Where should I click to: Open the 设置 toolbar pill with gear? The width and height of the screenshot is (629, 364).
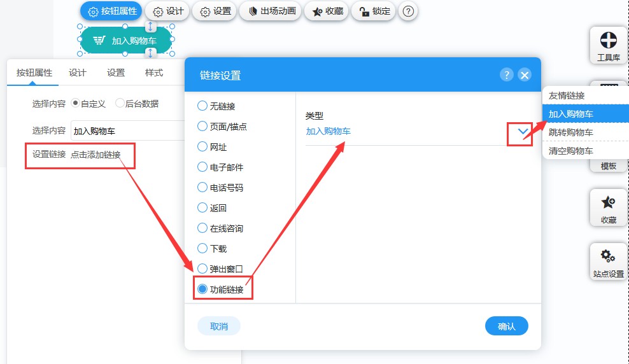tap(215, 11)
